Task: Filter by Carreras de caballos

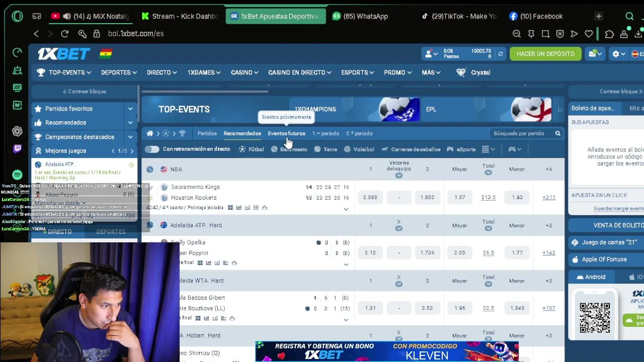Action: coord(411,149)
